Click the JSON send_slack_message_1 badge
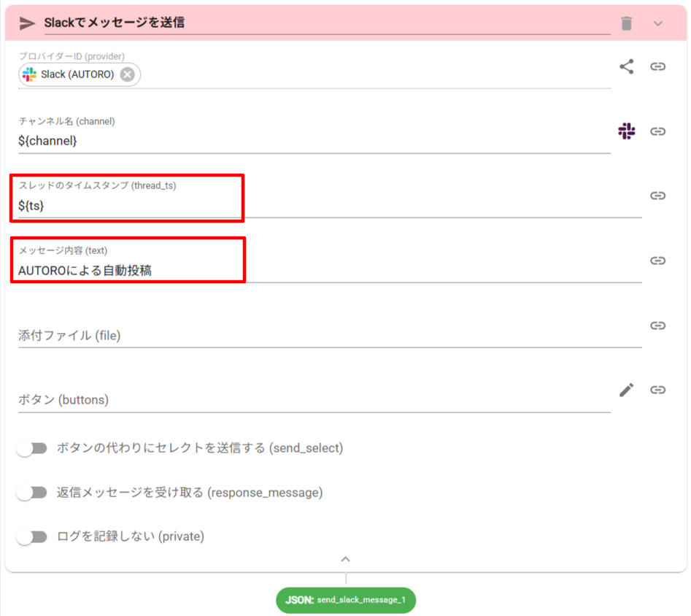The height and width of the screenshot is (616, 691). coord(346,600)
